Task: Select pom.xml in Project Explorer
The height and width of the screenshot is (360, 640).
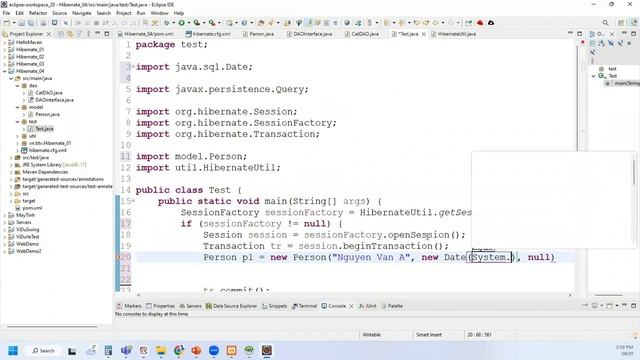Action: tap(32, 208)
